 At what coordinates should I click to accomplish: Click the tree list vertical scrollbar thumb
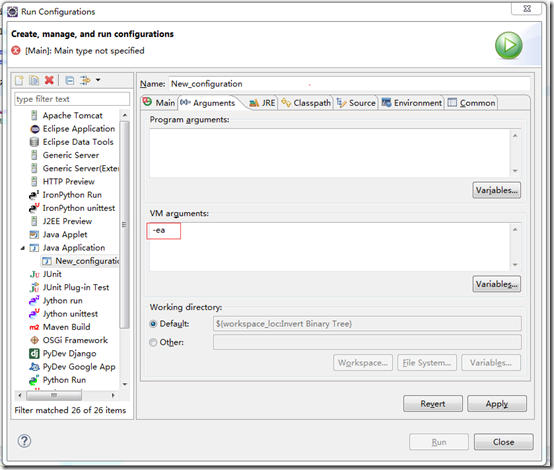124,225
